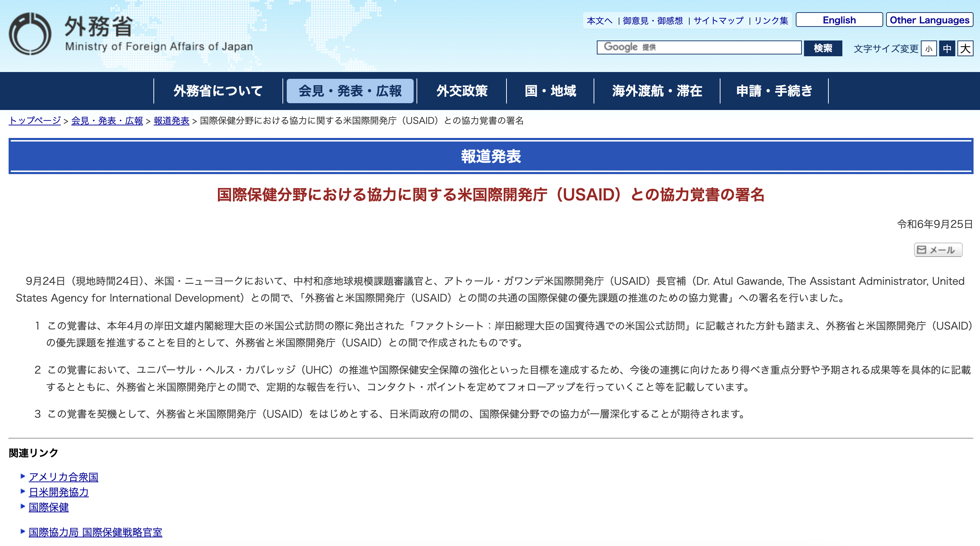
Task: Click the 関連リンク heading
Action: coord(33,453)
